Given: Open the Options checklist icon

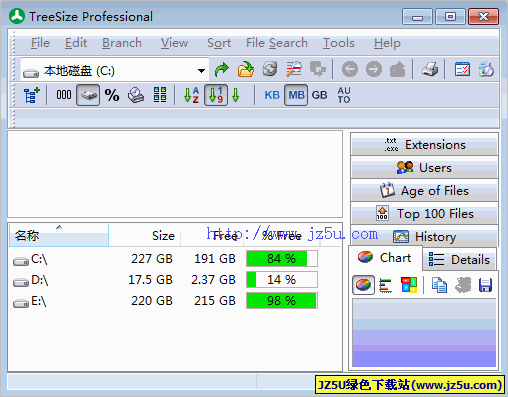Looking at the screenshot, I should pyautogui.click(x=462, y=70).
